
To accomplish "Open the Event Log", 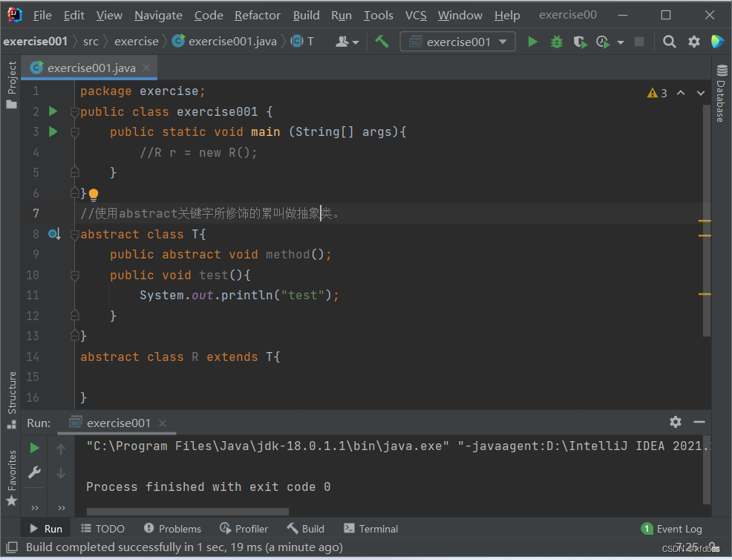I will pos(671,529).
